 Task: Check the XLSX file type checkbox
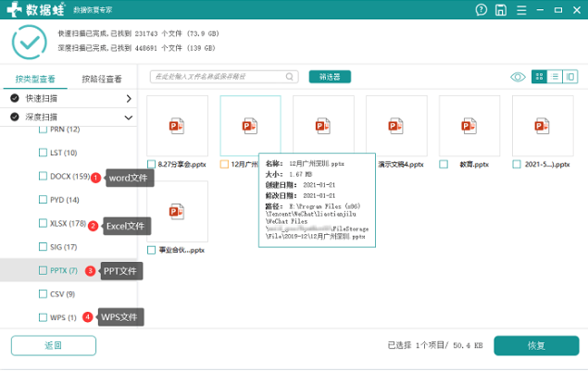click(43, 224)
